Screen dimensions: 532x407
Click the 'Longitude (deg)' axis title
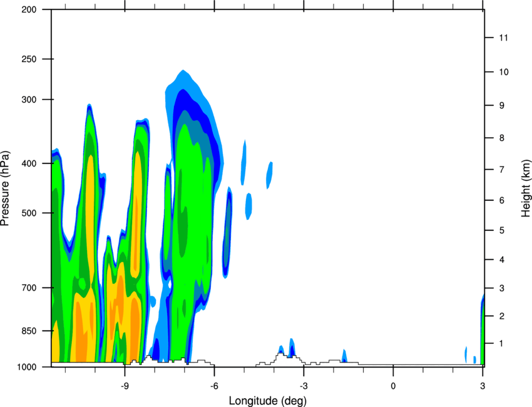click(x=268, y=401)
